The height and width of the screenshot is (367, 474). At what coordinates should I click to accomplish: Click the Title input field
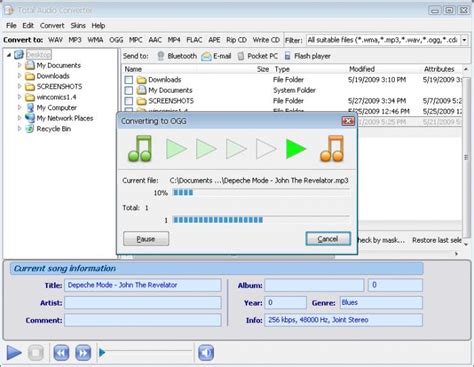(143, 285)
